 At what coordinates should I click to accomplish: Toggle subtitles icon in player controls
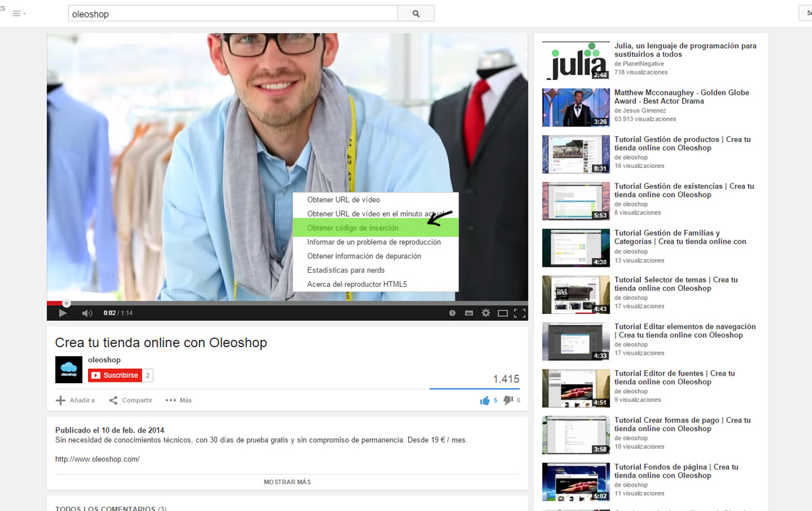tap(469, 313)
